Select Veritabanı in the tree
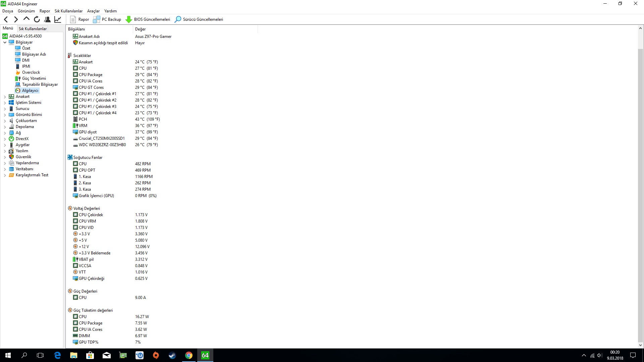644x362 pixels. click(24, 169)
